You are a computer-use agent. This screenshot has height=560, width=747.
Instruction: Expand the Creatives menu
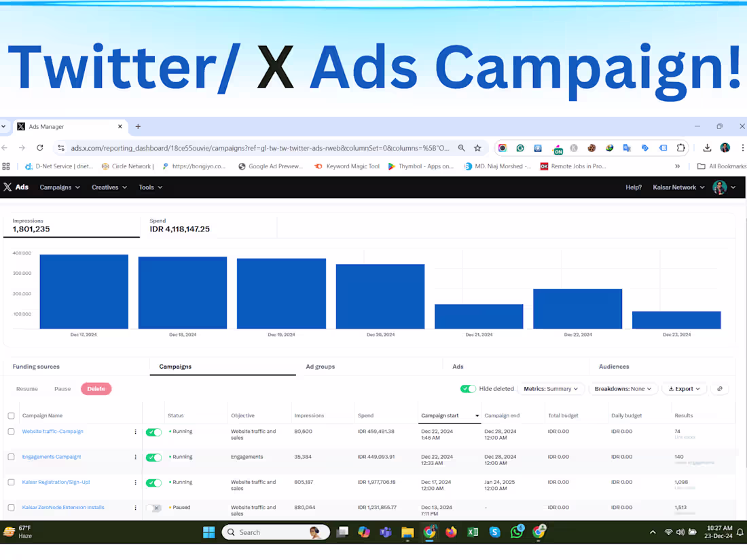click(x=109, y=187)
